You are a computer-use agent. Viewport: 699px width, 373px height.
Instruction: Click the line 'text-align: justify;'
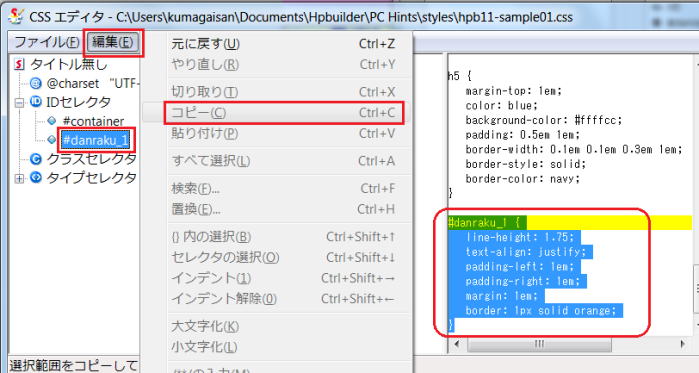pyautogui.click(x=526, y=252)
